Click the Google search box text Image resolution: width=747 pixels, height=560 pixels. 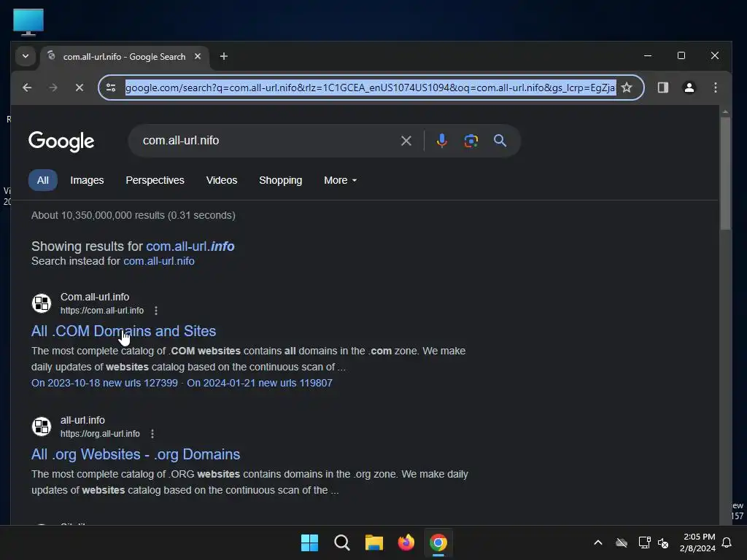coord(181,141)
